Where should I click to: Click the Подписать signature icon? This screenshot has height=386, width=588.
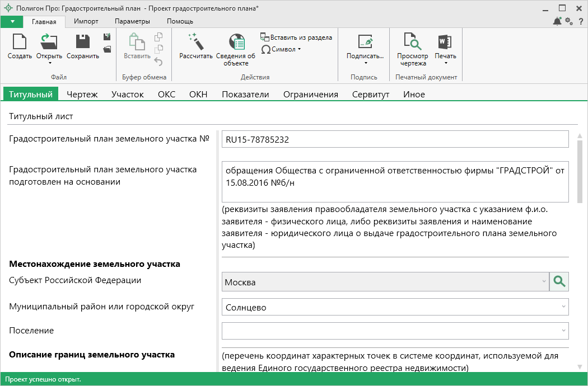(365, 43)
